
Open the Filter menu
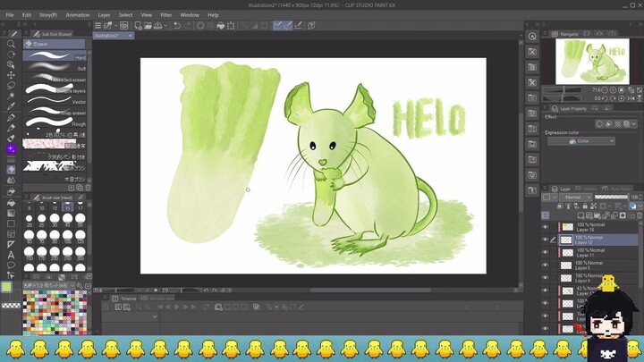pyautogui.click(x=166, y=14)
